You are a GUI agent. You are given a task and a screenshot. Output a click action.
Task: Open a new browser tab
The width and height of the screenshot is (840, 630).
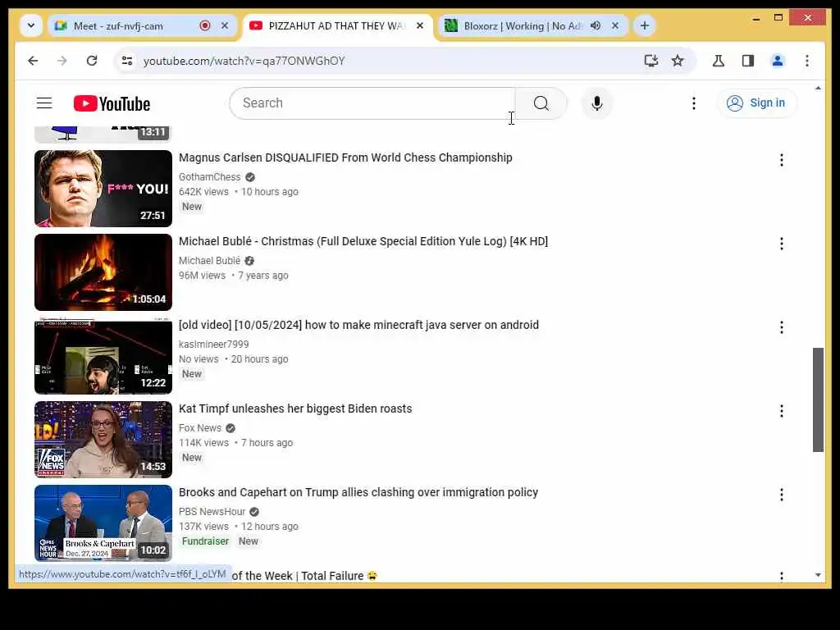(645, 25)
